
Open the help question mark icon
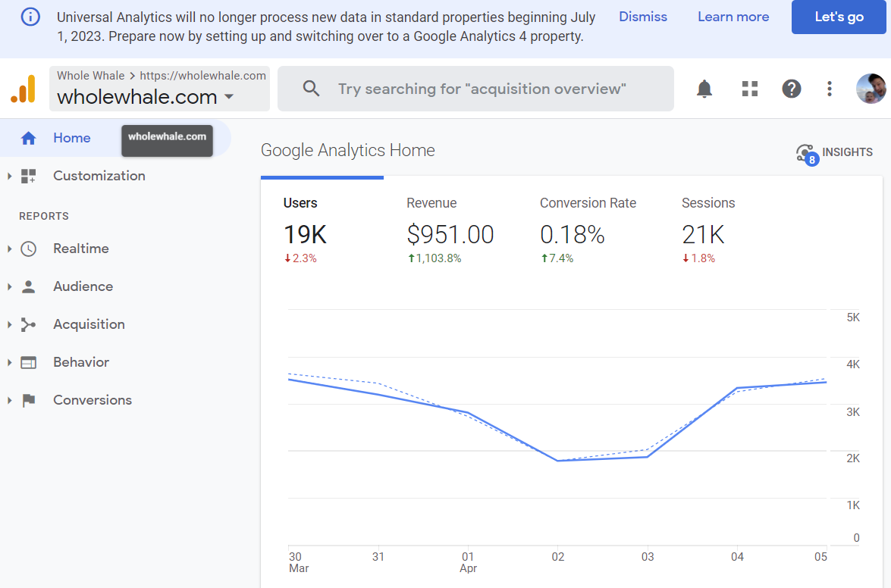[791, 89]
